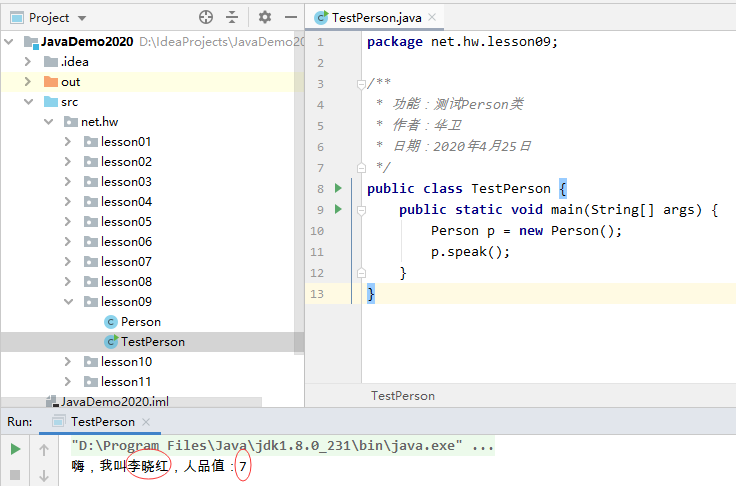Place cursor on 'package net.hw.lesson09;' line
Image resolution: width=736 pixels, height=486 pixels.
point(462,42)
